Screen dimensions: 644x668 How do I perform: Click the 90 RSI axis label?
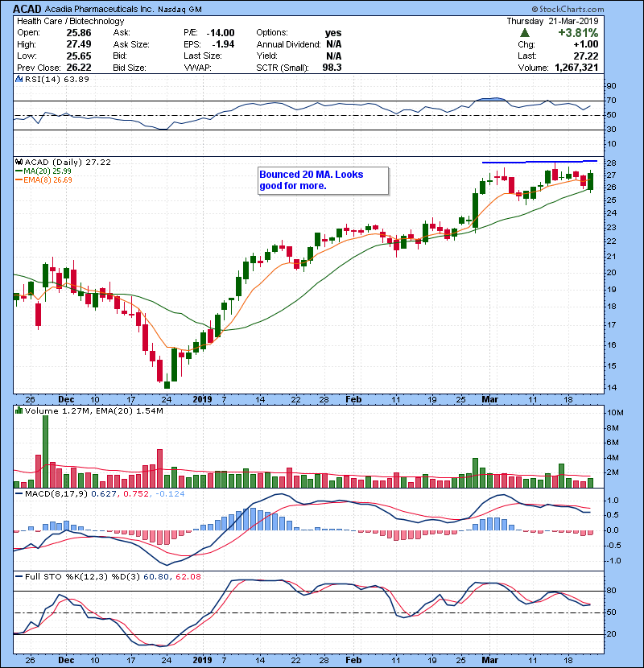612,86
